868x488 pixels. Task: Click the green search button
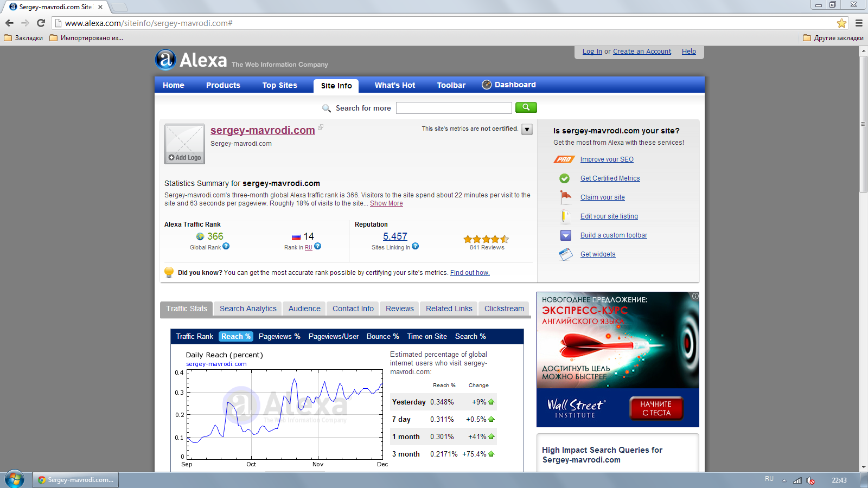(526, 107)
